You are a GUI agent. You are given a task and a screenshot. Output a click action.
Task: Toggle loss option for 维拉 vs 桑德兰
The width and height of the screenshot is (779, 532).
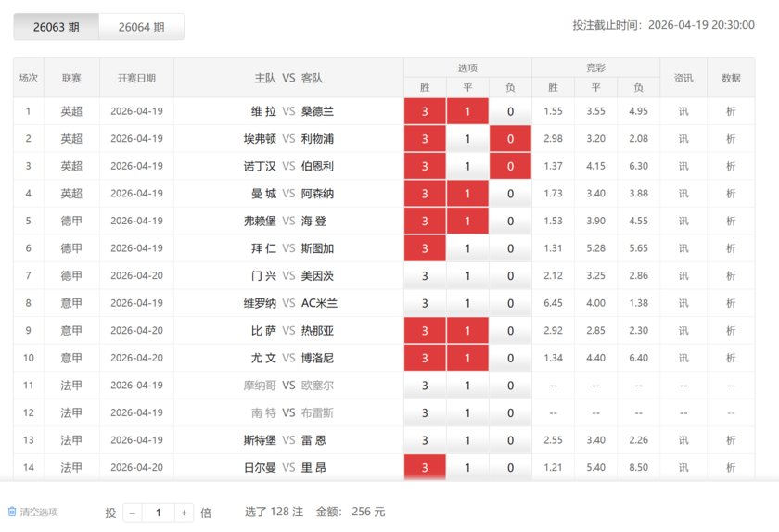pos(510,111)
